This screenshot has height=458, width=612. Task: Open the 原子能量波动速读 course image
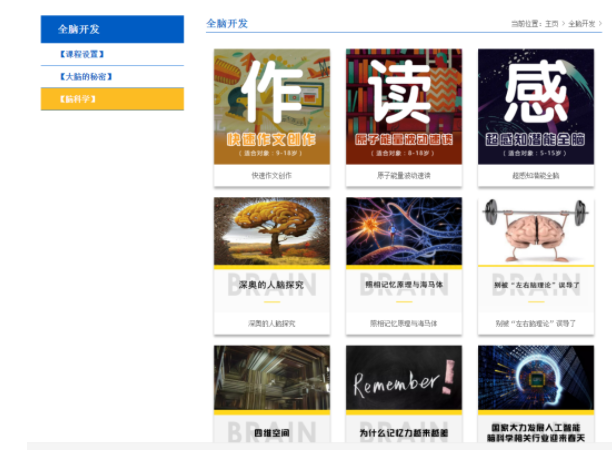[x=403, y=106]
